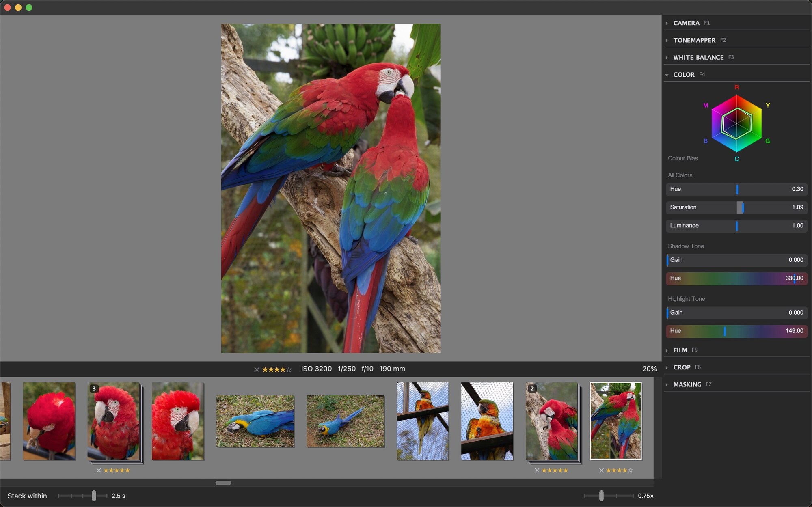Click the stack count badge 3
Image resolution: width=812 pixels, height=507 pixels.
pos(94,389)
